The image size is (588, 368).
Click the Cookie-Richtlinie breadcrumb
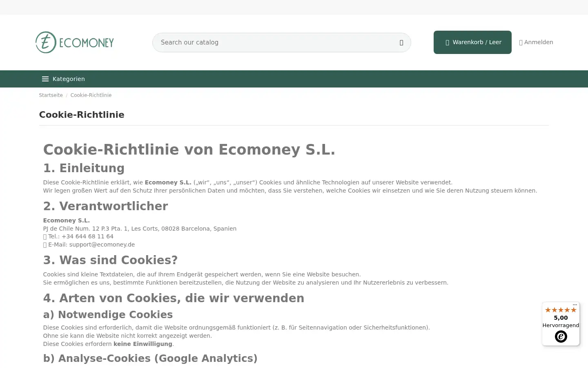tap(91, 95)
